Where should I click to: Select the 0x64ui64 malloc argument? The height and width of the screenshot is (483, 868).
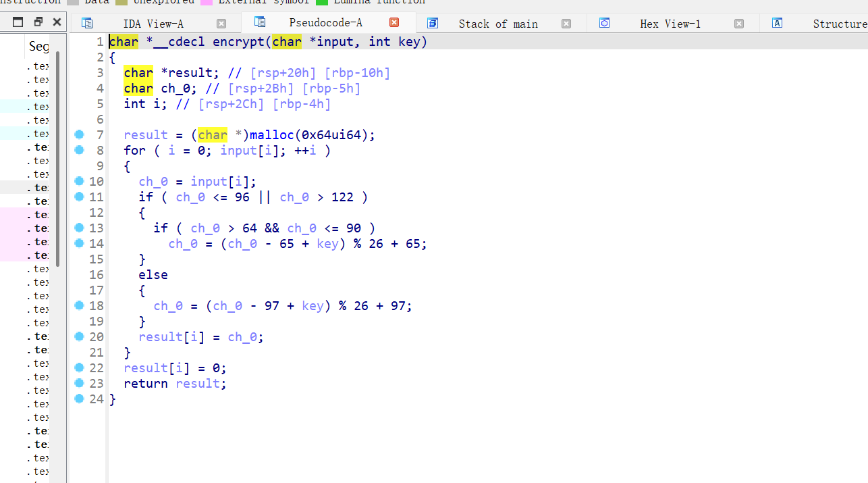[331, 135]
